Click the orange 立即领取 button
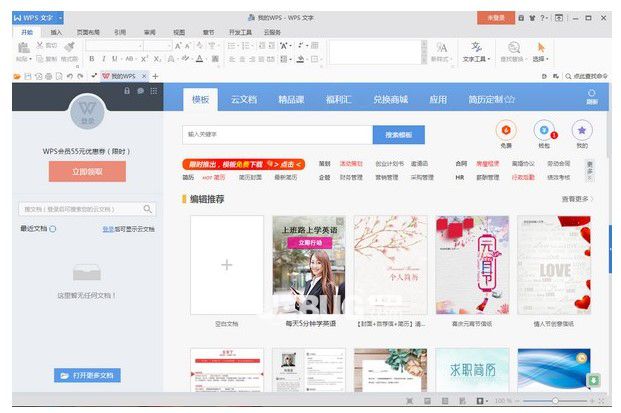621x413 pixels. coord(87,171)
